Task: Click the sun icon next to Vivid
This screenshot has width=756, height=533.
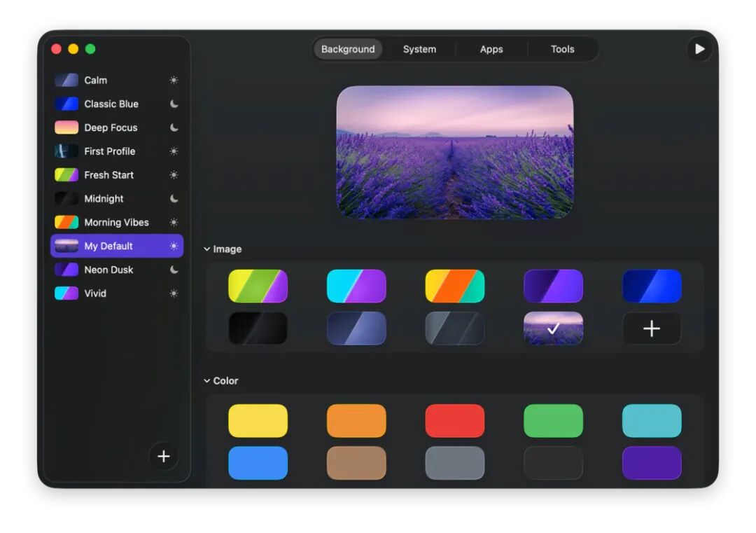Action: pyautogui.click(x=174, y=293)
